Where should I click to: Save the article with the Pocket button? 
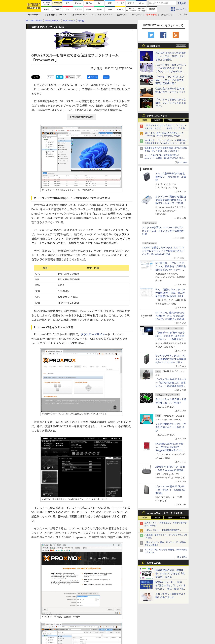[70, 77]
